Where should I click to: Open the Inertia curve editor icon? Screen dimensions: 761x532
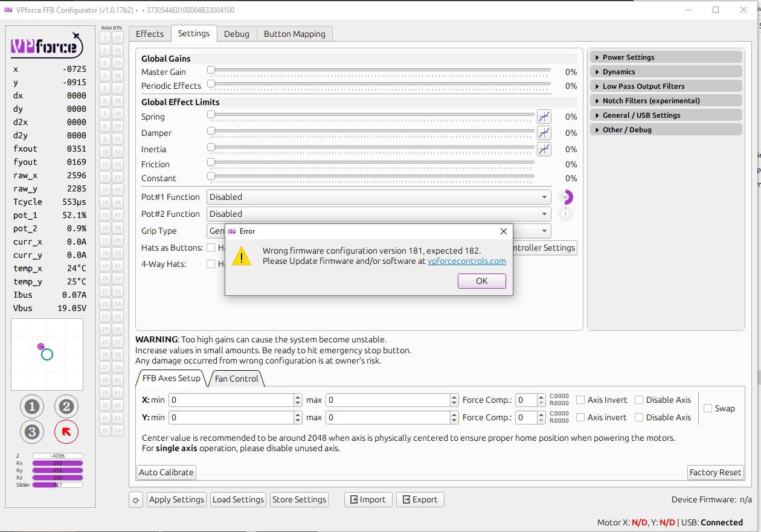pos(544,149)
